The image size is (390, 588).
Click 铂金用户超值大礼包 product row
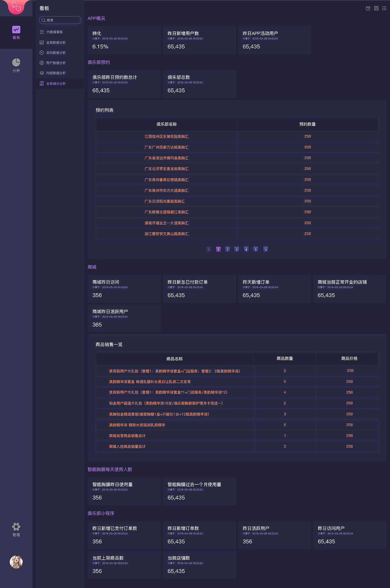pyautogui.click(x=237, y=403)
